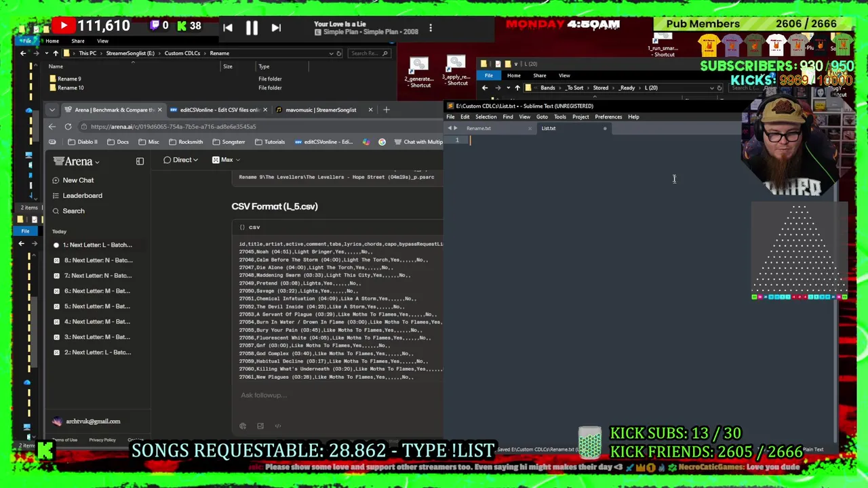Switch to the editCSVonline browser tab
Viewport: 868px width, 488px height.
tap(218, 110)
